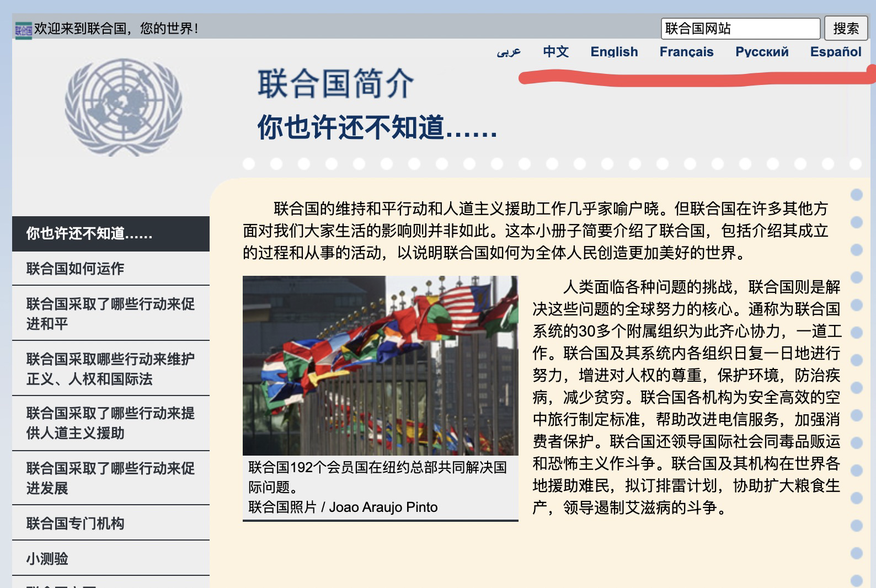Click the photo of flags at UN headquarters

click(381, 365)
